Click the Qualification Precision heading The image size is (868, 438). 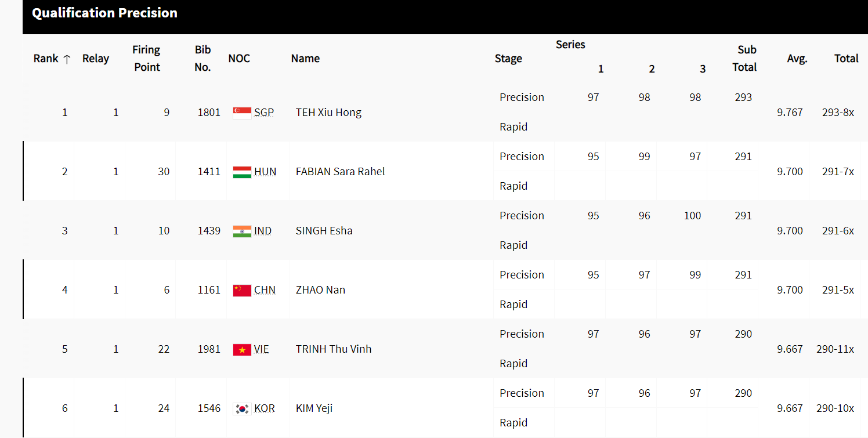tap(104, 13)
